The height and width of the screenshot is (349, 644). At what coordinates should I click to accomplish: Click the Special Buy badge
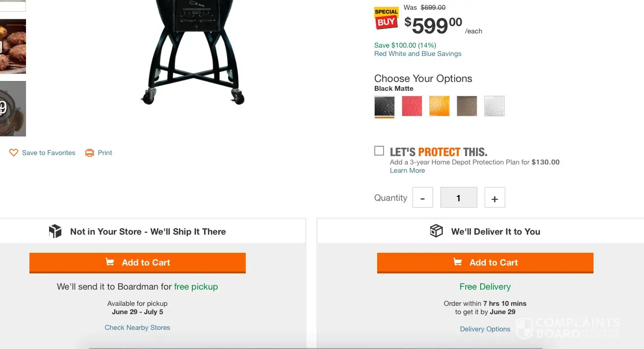click(x=386, y=18)
